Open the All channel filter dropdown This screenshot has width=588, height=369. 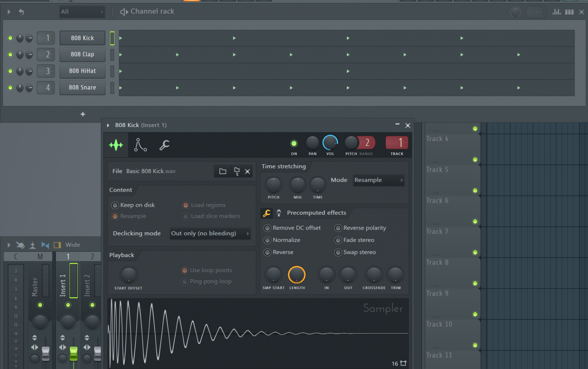point(82,12)
